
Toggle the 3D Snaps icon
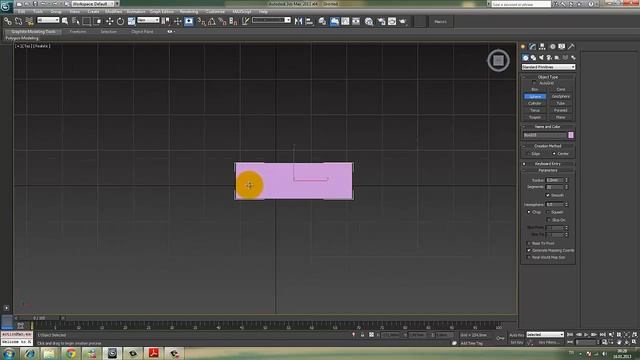click(201, 21)
